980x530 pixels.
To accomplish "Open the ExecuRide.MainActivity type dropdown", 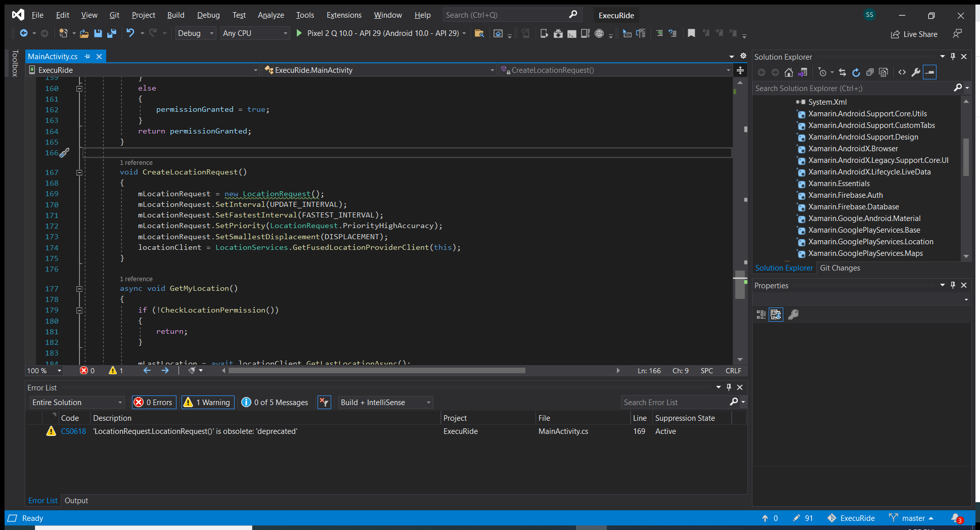I will [379, 70].
